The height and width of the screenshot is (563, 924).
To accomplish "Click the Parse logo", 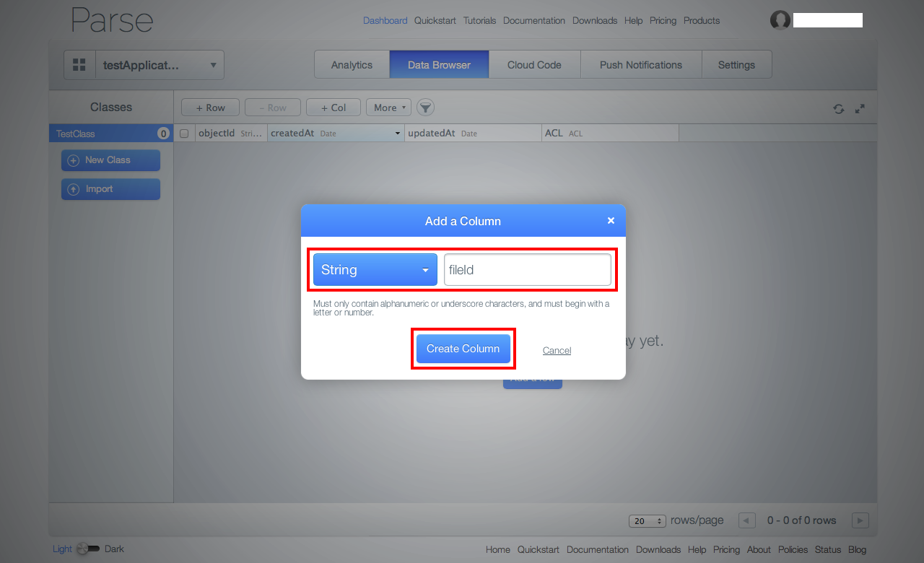I will [x=112, y=20].
